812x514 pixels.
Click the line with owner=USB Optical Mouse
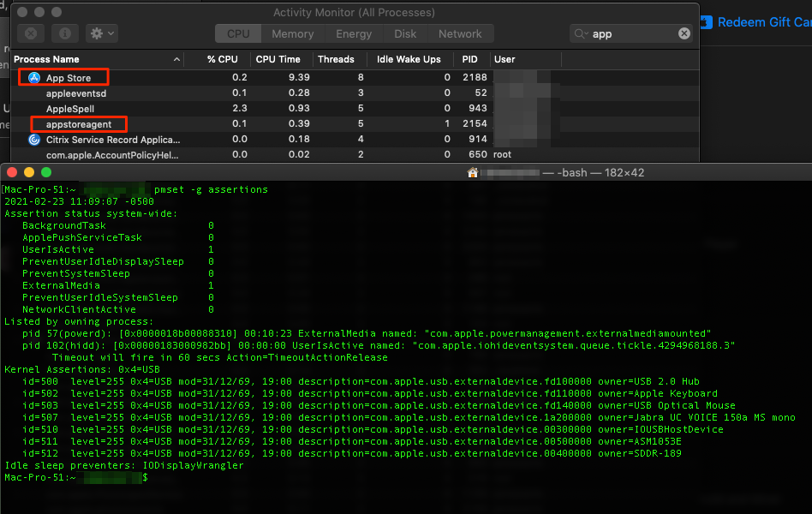379,405
